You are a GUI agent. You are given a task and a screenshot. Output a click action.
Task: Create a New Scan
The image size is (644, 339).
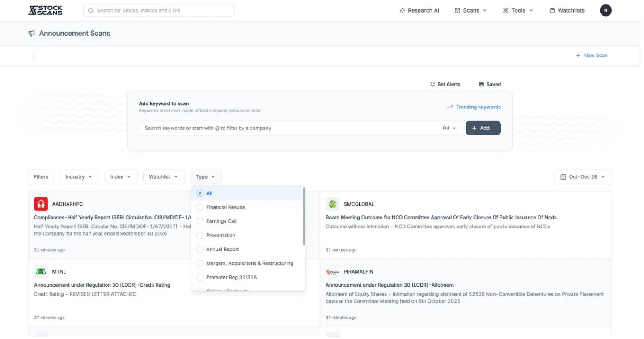pyautogui.click(x=592, y=56)
